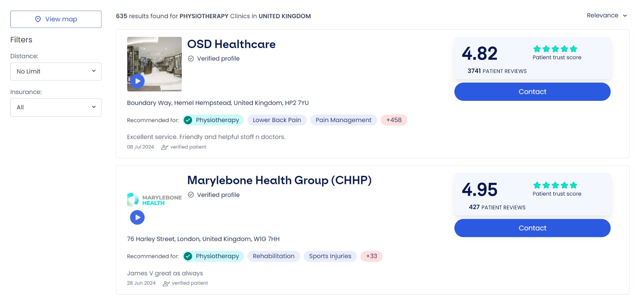
Task: Expand the +458 additional tags
Action: tap(394, 120)
